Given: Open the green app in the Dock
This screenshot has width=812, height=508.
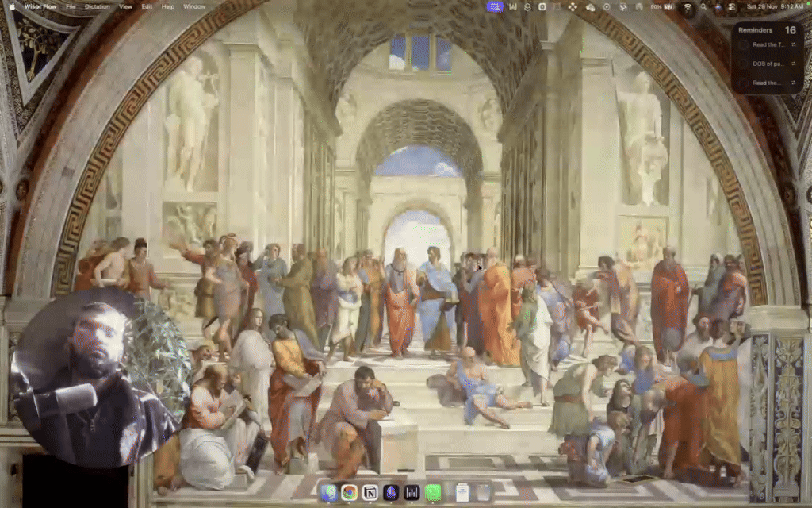Looking at the screenshot, I should 433,492.
